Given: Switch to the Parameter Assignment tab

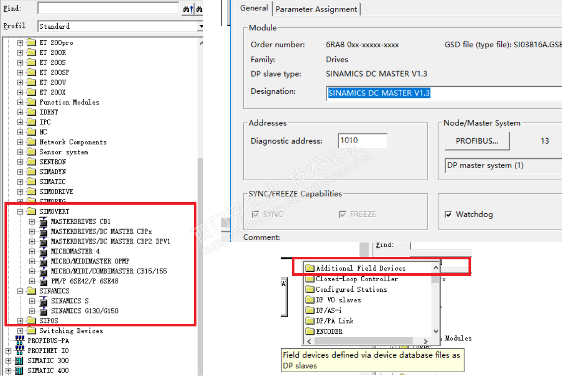Looking at the screenshot, I should pyautogui.click(x=316, y=9).
